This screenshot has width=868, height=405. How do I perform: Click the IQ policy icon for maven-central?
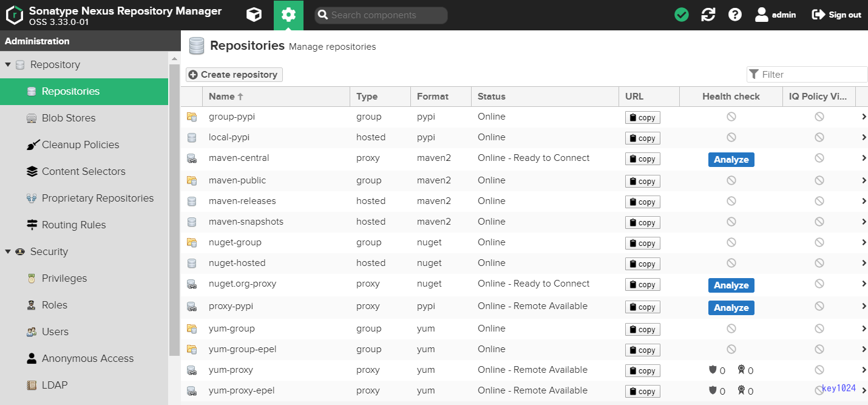(819, 158)
